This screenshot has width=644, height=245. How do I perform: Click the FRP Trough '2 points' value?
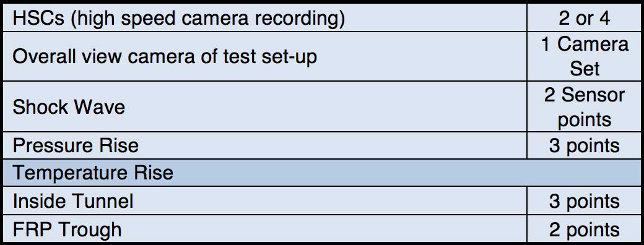(584, 228)
